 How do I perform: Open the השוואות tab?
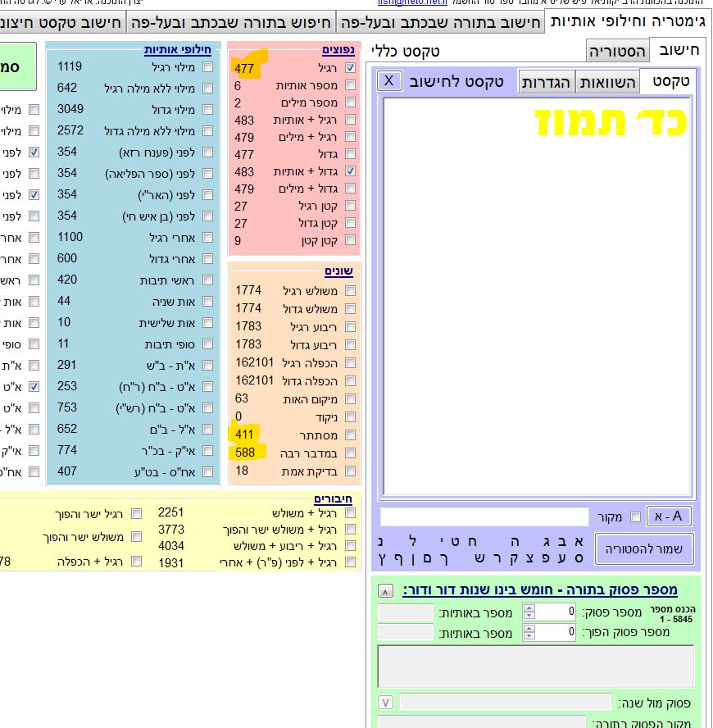[x=609, y=81]
